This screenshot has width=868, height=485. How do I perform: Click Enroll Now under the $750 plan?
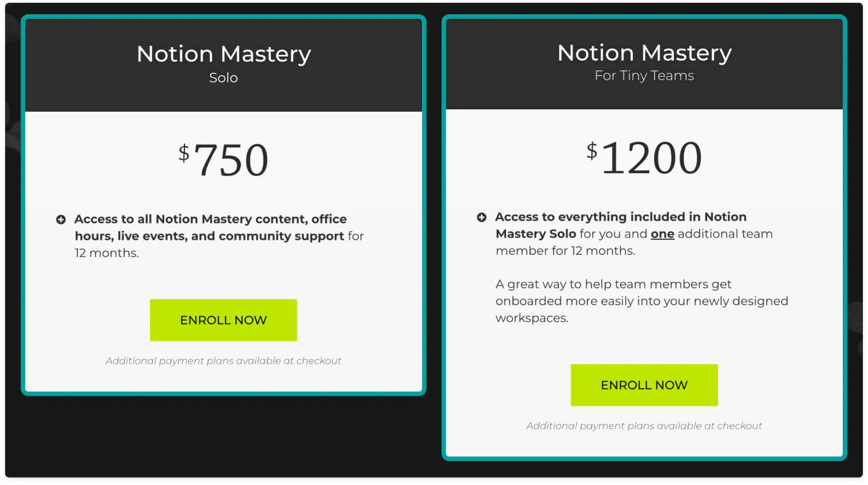(223, 320)
